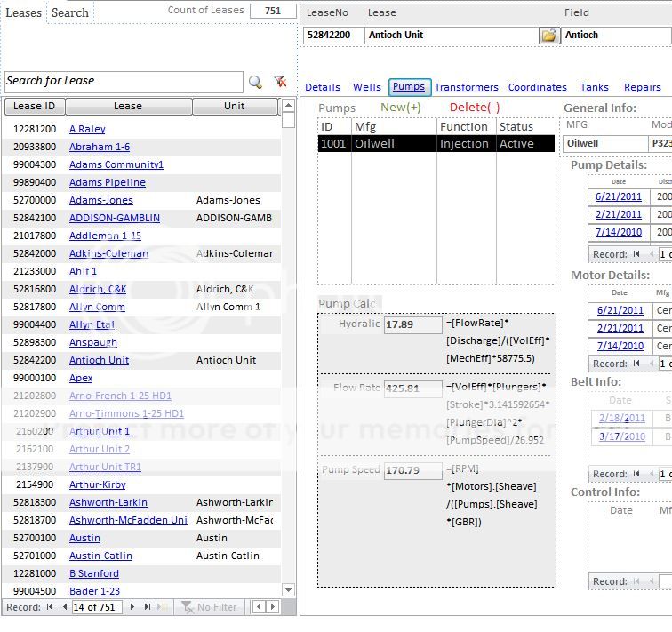Click New(+) to add a pump
The width and height of the screenshot is (672, 632).
coord(400,108)
